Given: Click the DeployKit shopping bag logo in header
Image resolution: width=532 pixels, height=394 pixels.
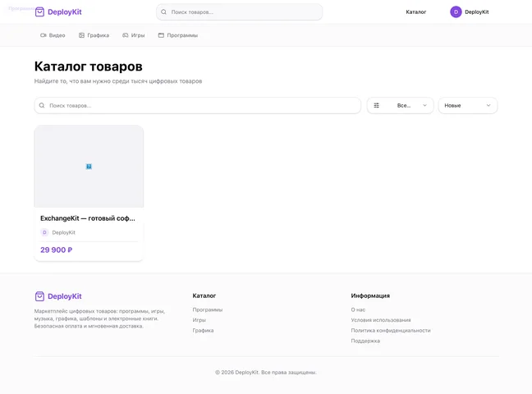Looking at the screenshot, I should coord(39,11).
